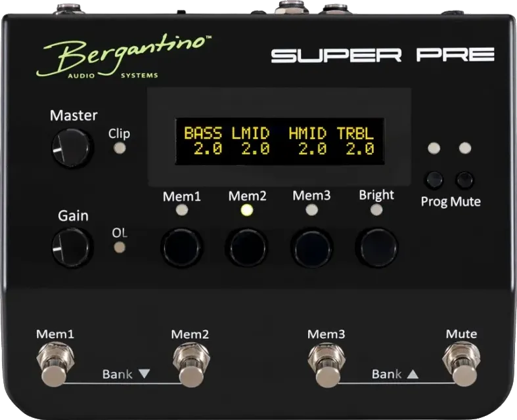The width and height of the screenshot is (517, 420).
Task: Click the LED above the Prog button
Action: pos(434,148)
